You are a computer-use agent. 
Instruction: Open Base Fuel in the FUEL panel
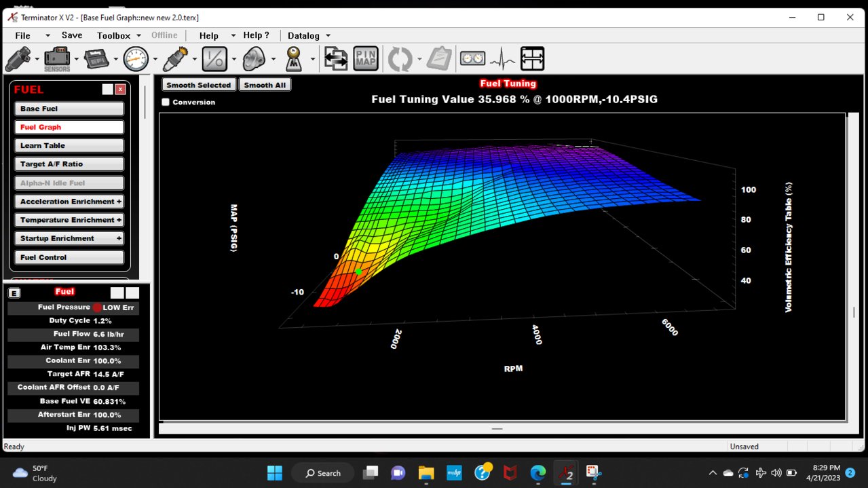pyautogui.click(x=69, y=109)
